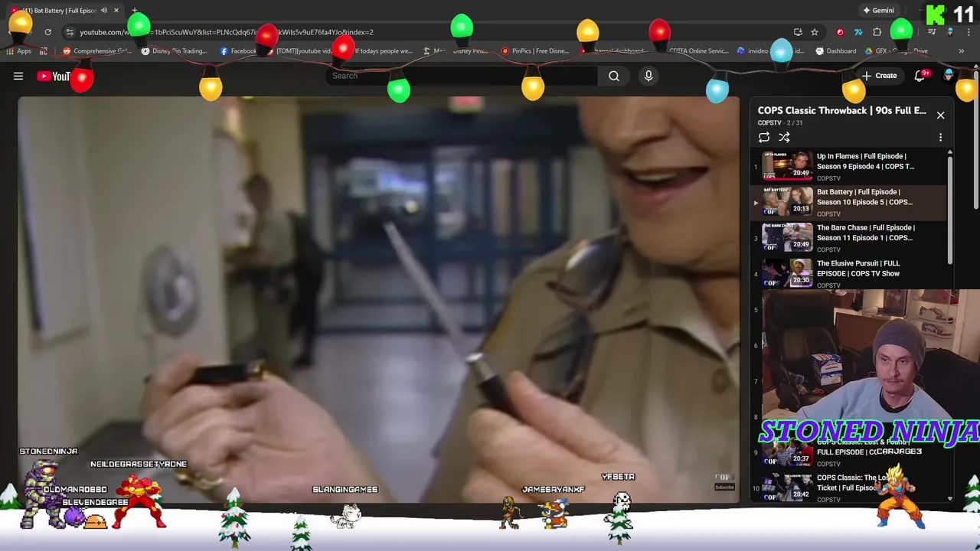
Task: Open the YouTube account avatar menu
Action: (949, 75)
